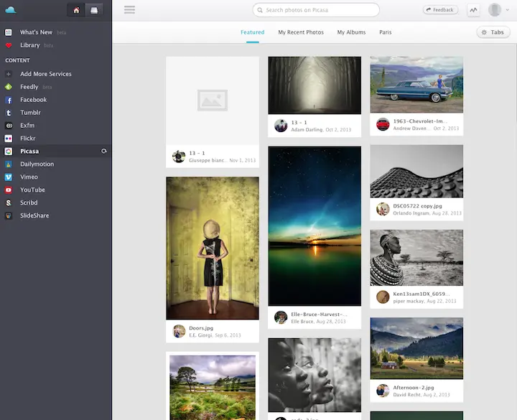This screenshot has height=420, width=517.
Task: Expand the user account dropdown arrow
Action: click(508, 10)
